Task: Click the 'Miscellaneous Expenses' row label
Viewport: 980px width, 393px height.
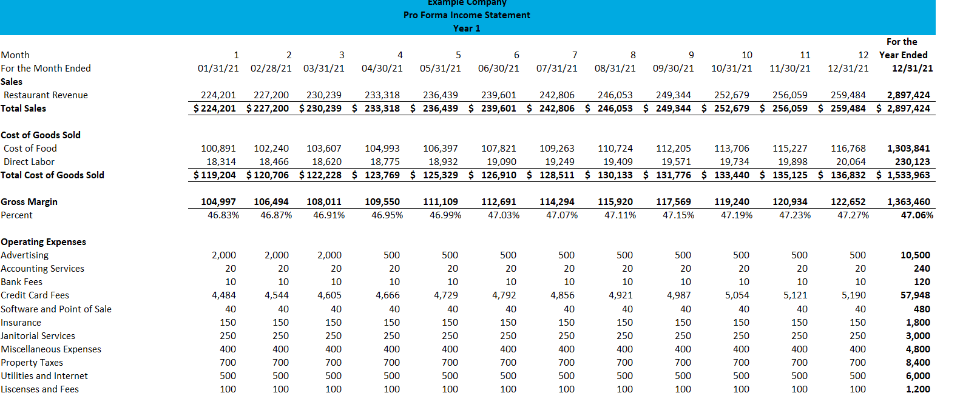Action: [x=51, y=349]
